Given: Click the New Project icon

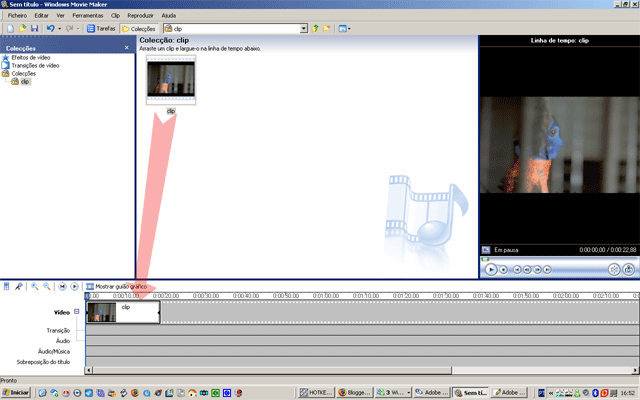Looking at the screenshot, I should pyautogui.click(x=11, y=29).
